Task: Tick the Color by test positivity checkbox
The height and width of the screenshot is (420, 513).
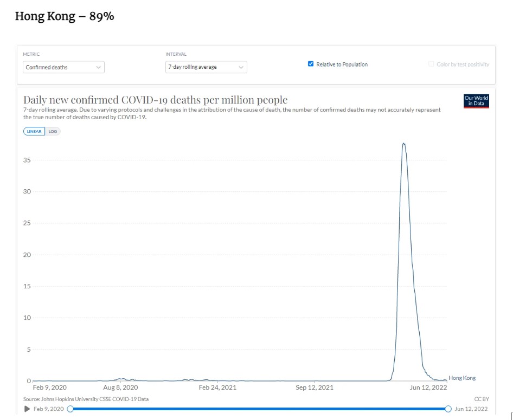Action: tap(431, 64)
